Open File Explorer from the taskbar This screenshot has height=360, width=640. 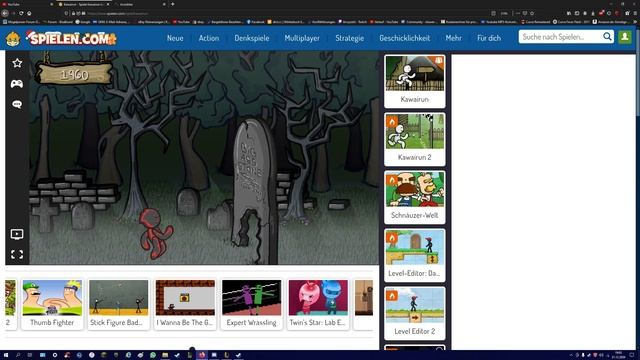click(x=165, y=355)
